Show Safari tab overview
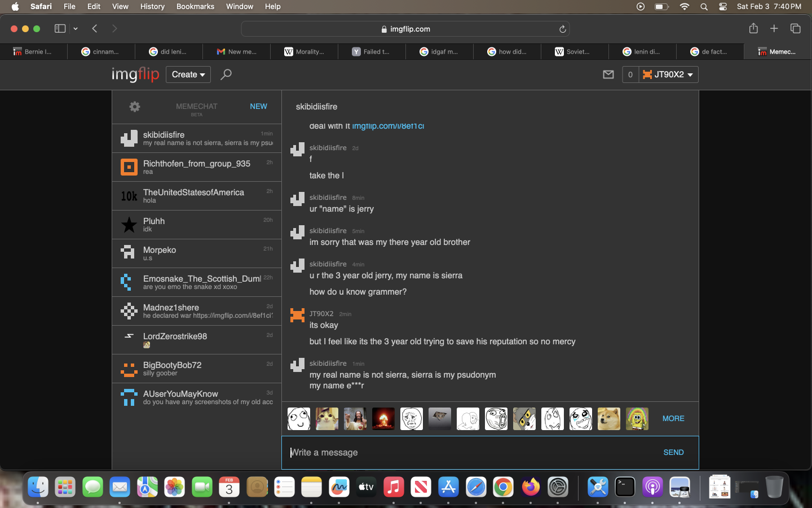 point(796,29)
